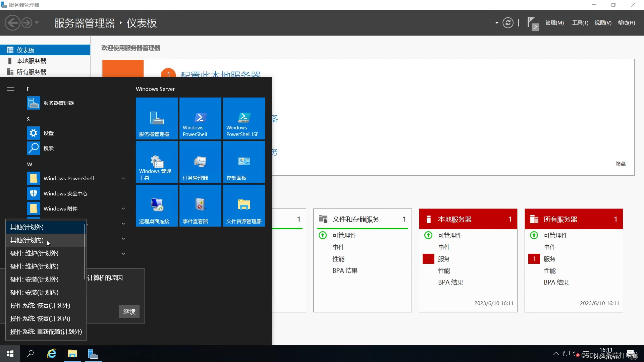Open the 所有服务器 red tile header
The height and width of the screenshot is (362, 644).
tap(574, 219)
